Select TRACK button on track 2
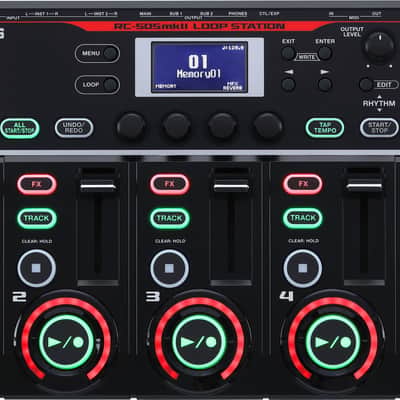This screenshot has height=400, width=400. click(37, 218)
